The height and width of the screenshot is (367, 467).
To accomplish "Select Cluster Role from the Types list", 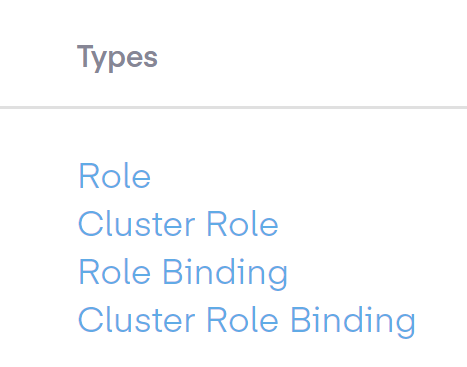I will coord(178,224).
